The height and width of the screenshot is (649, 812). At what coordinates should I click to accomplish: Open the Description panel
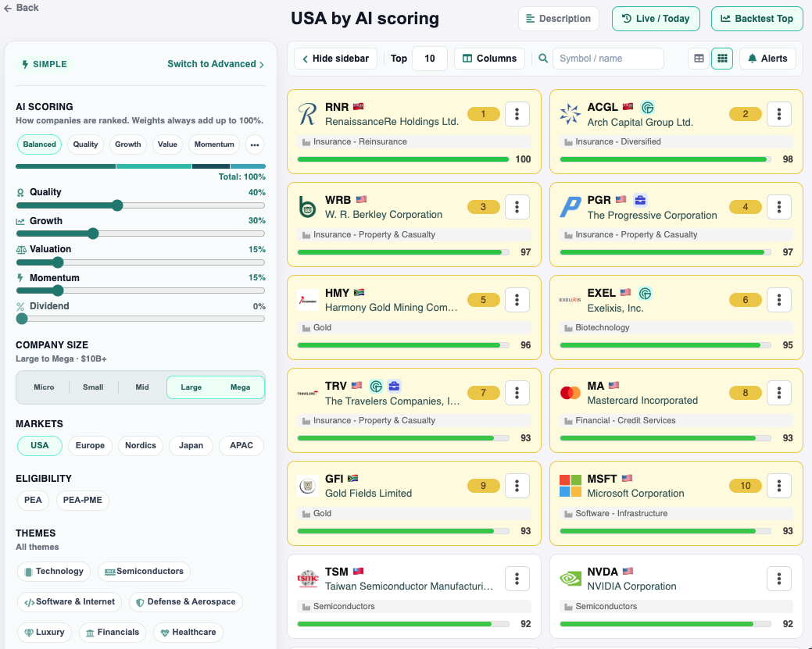click(558, 19)
